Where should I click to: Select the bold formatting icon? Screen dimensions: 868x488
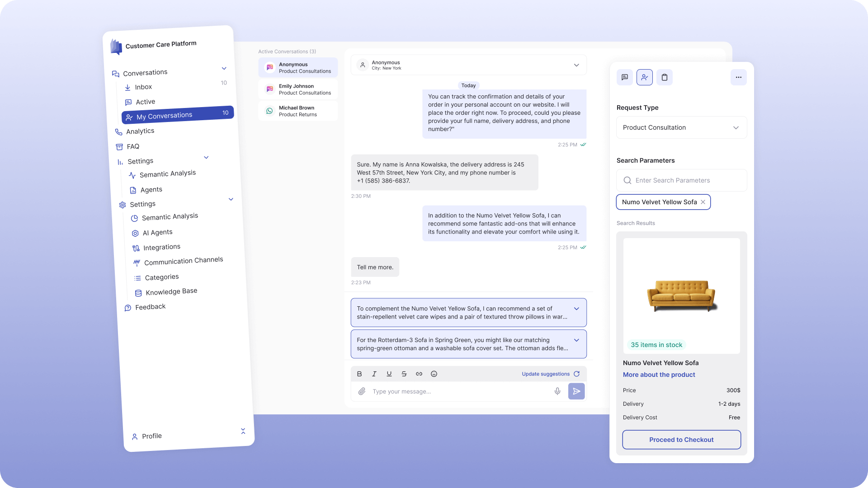(359, 374)
